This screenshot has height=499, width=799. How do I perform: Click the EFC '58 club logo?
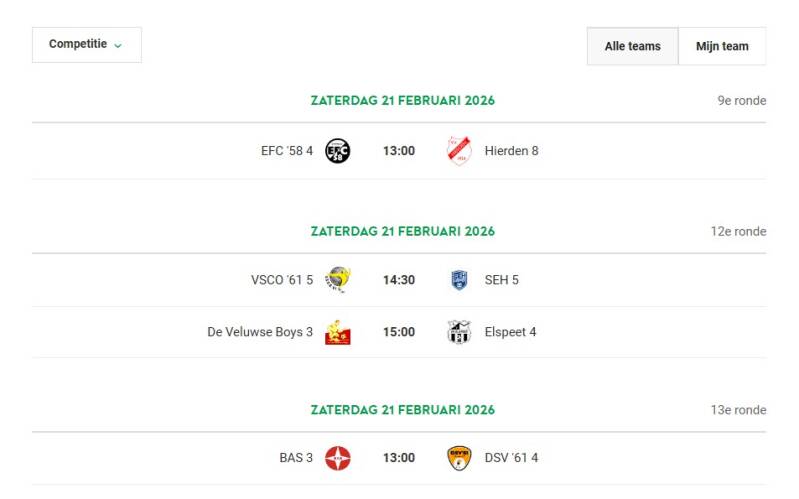[x=338, y=151]
